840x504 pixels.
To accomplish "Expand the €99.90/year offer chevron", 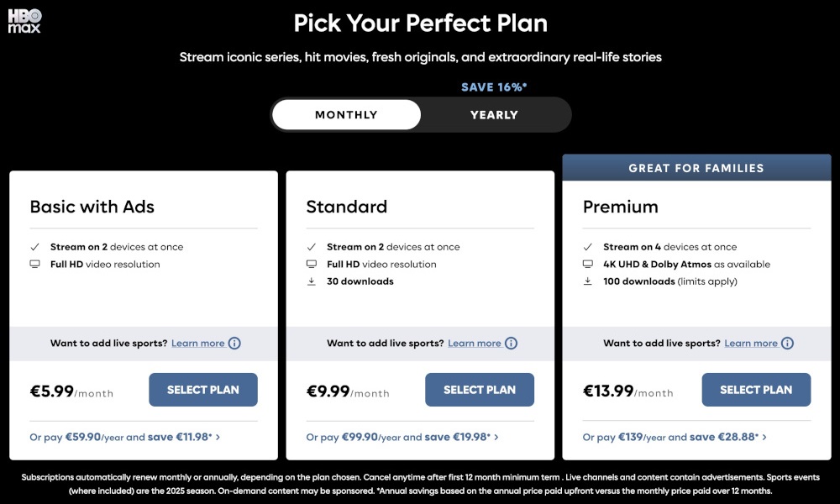I will pos(496,437).
